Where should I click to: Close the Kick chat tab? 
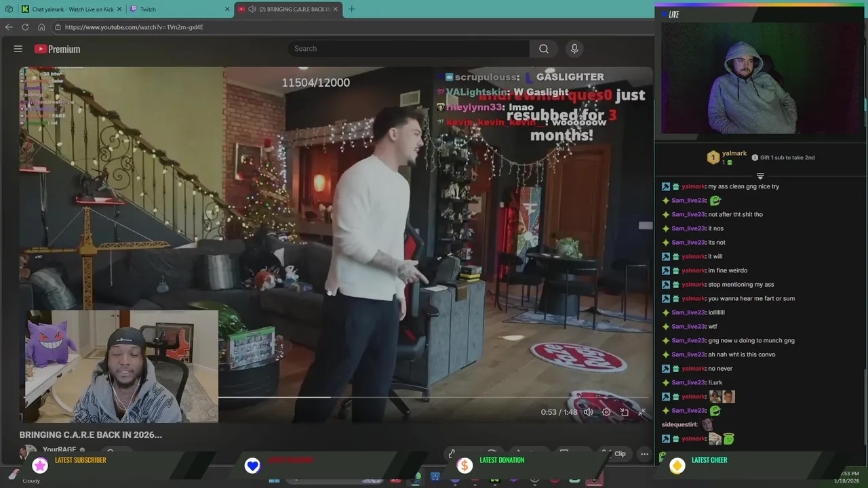point(119,9)
